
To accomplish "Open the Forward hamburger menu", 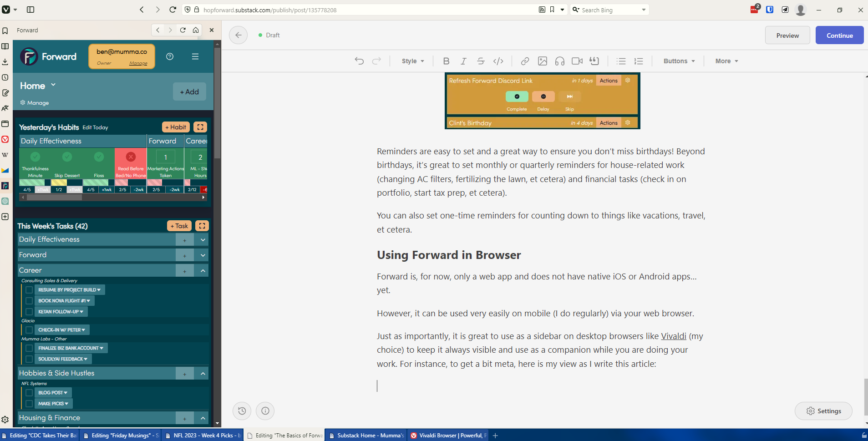I will pos(195,56).
